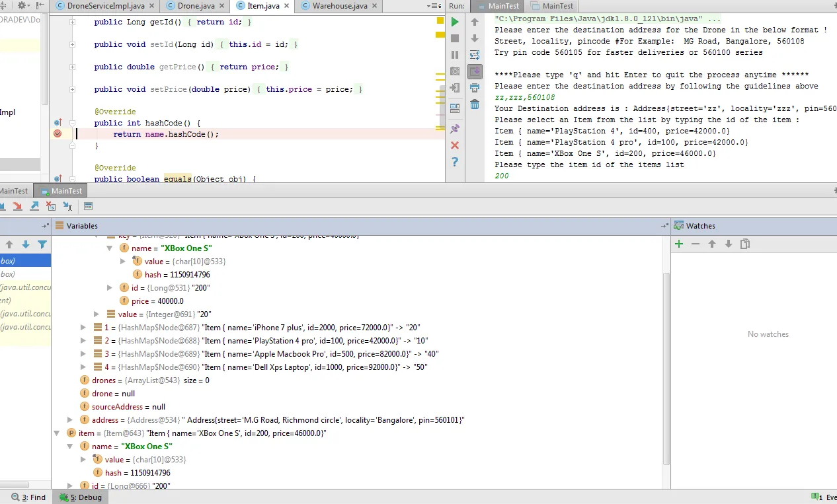The height and width of the screenshot is (504, 837).
Task: Toggle the breakpoint on the return name.hashCode line
Action: pos(58,133)
